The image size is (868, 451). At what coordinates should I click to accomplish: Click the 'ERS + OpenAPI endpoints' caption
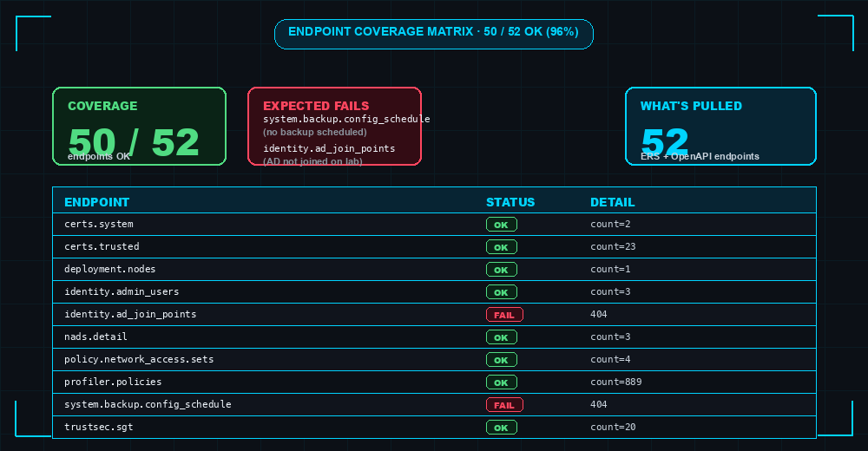click(700, 157)
